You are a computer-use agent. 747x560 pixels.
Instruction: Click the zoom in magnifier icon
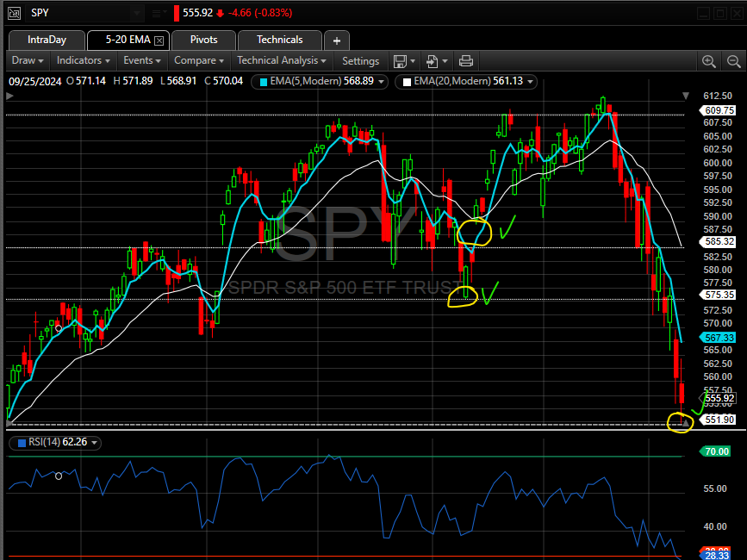(709, 61)
